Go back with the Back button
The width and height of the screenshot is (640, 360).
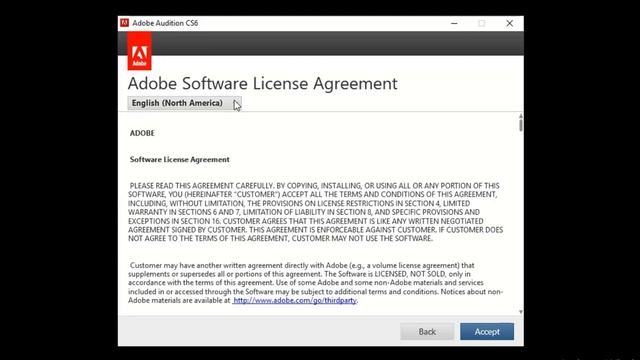(x=427, y=331)
